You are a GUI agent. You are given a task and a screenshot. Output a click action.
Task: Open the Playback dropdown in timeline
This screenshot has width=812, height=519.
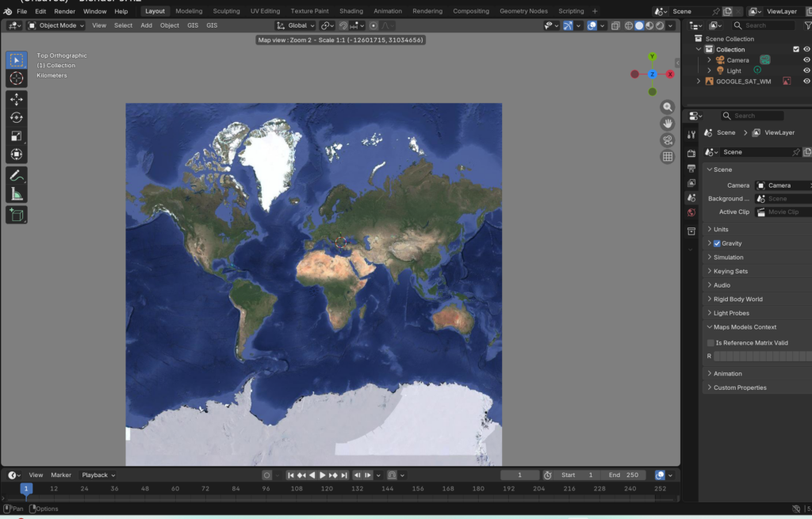[98, 475]
